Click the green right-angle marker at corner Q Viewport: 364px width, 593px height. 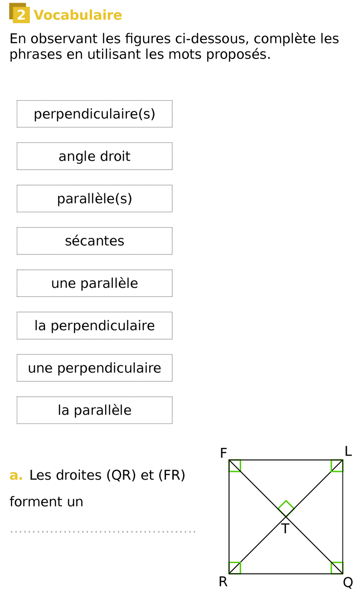[x=337, y=568]
